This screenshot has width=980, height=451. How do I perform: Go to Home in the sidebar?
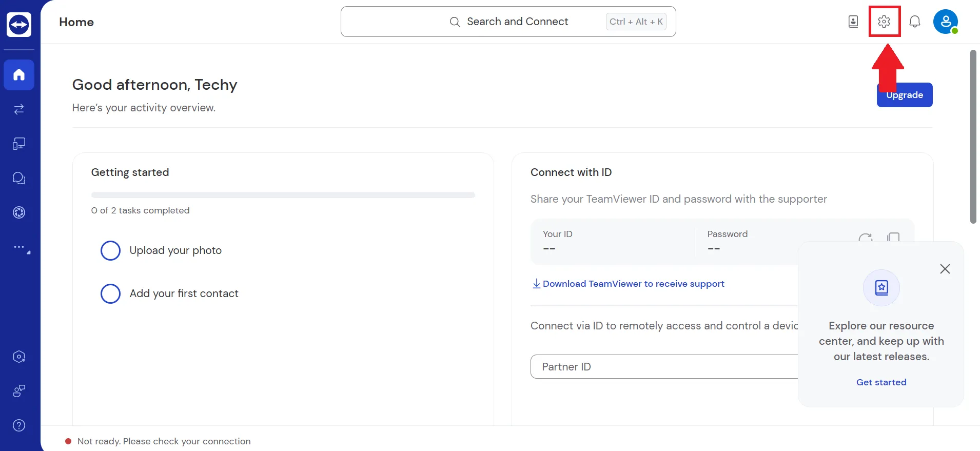[19, 75]
